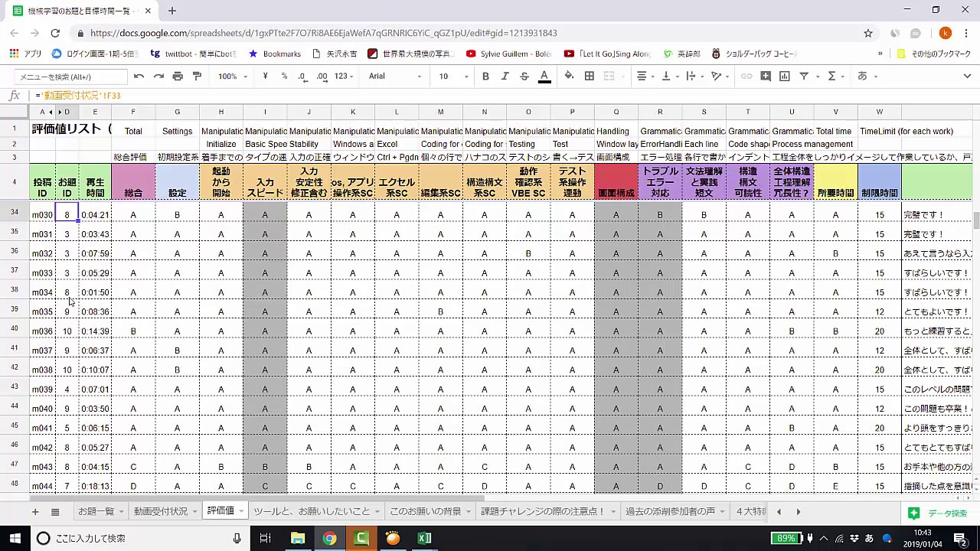The width and height of the screenshot is (980, 551).
Task: Click the undo arrow in toolbar
Action: [139, 77]
